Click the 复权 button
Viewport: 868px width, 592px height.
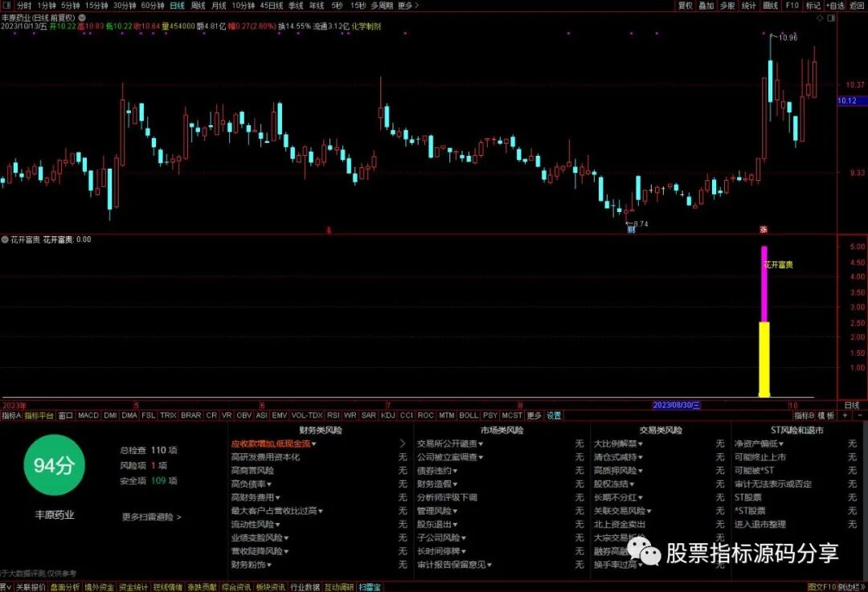point(686,6)
